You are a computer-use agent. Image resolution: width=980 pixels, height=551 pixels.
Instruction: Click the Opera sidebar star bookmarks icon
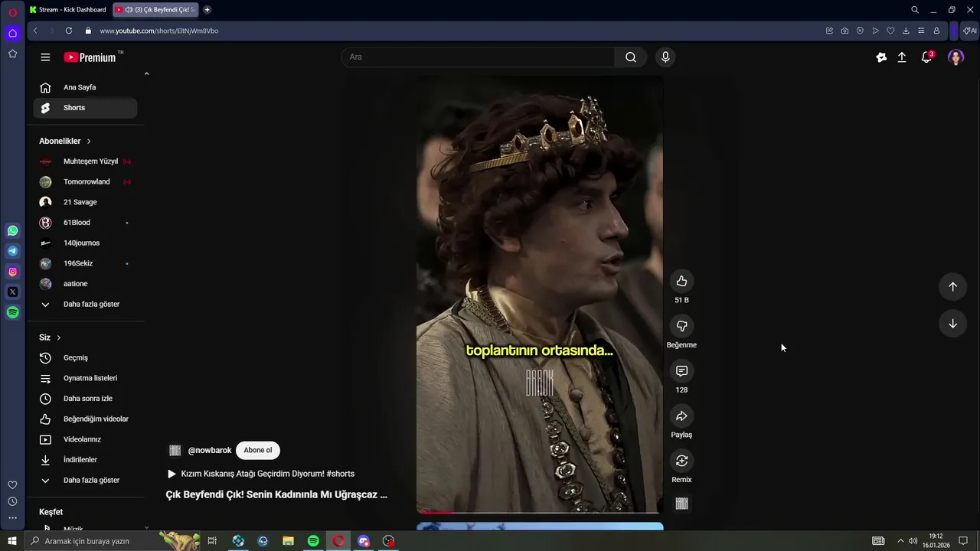pos(13,54)
